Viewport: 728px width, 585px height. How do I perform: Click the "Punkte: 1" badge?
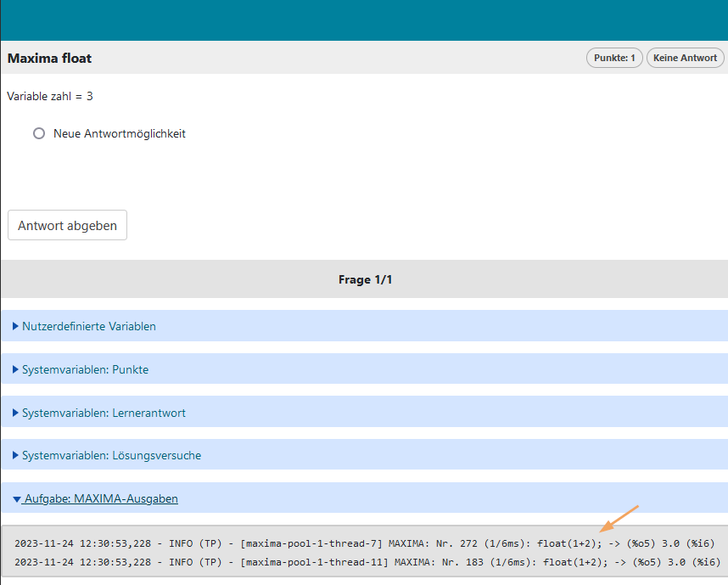point(614,58)
